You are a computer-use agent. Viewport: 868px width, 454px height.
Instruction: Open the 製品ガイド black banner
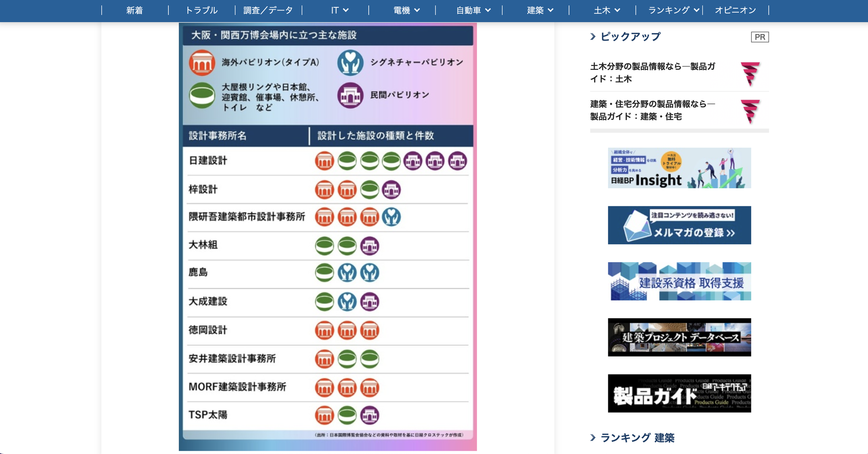(679, 393)
